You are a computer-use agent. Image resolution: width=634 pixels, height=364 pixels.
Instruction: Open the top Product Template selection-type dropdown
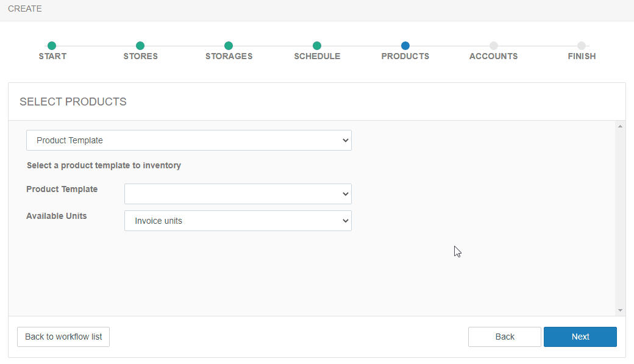(x=189, y=140)
